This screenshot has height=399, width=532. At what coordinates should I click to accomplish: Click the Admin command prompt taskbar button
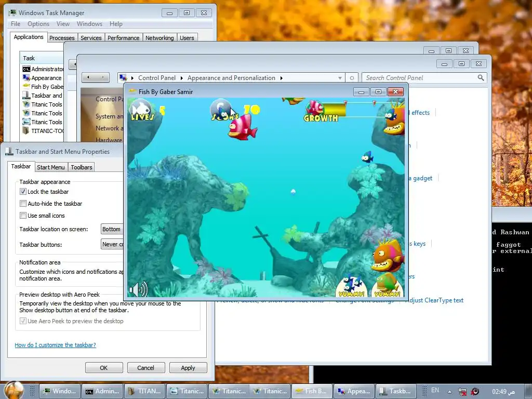click(102, 391)
